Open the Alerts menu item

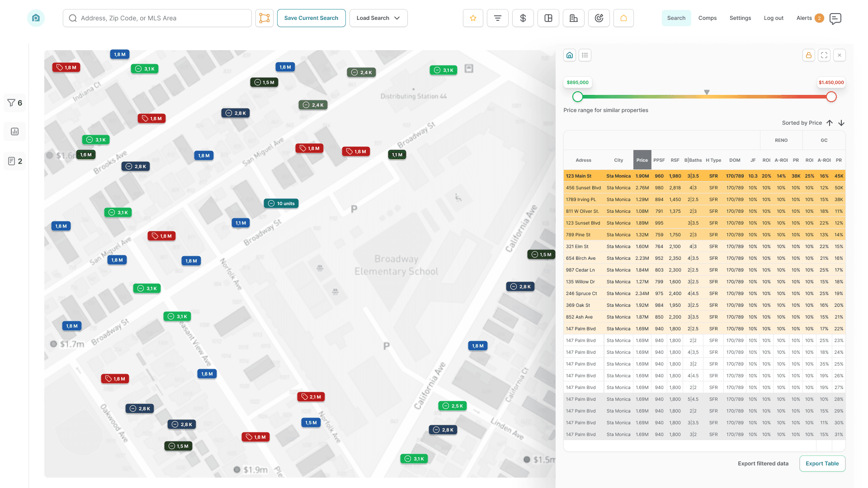[804, 18]
